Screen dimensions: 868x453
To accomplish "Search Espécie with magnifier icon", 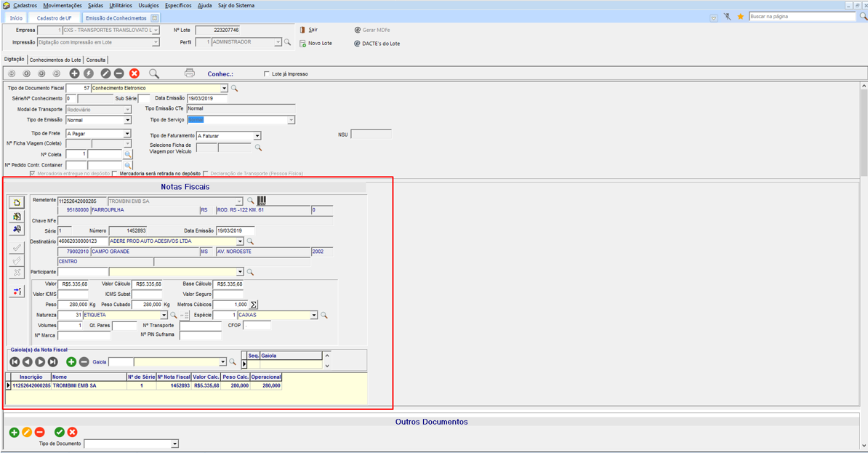I will pyautogui.click(x=324, y=315).
